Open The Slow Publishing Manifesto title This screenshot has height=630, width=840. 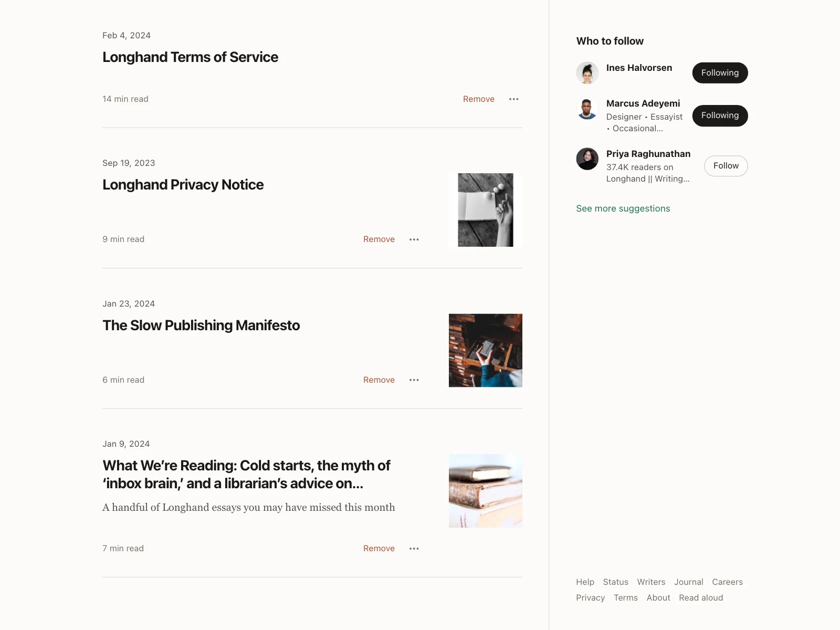tap(201, 325)
